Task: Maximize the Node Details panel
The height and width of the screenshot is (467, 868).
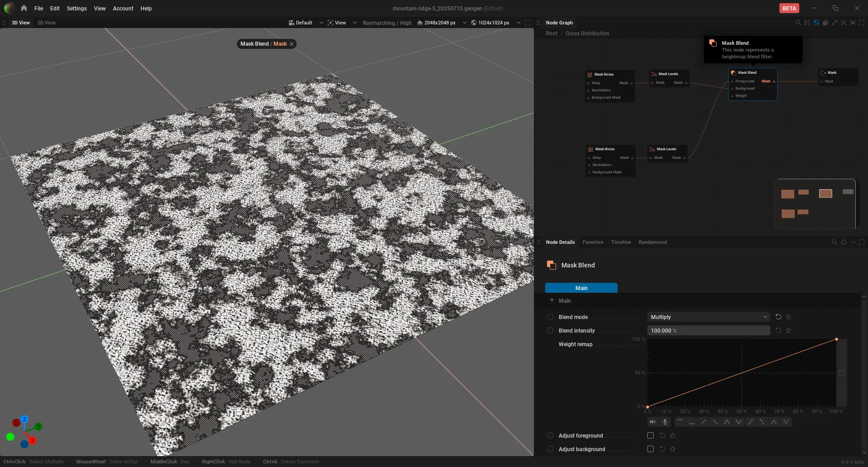Action: (x=862, y=242)
